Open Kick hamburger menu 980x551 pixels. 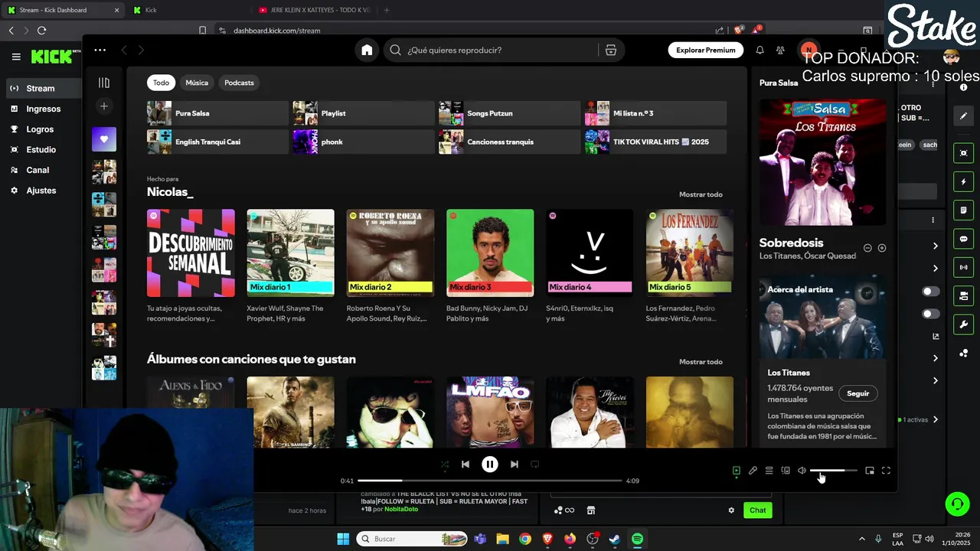16,57
